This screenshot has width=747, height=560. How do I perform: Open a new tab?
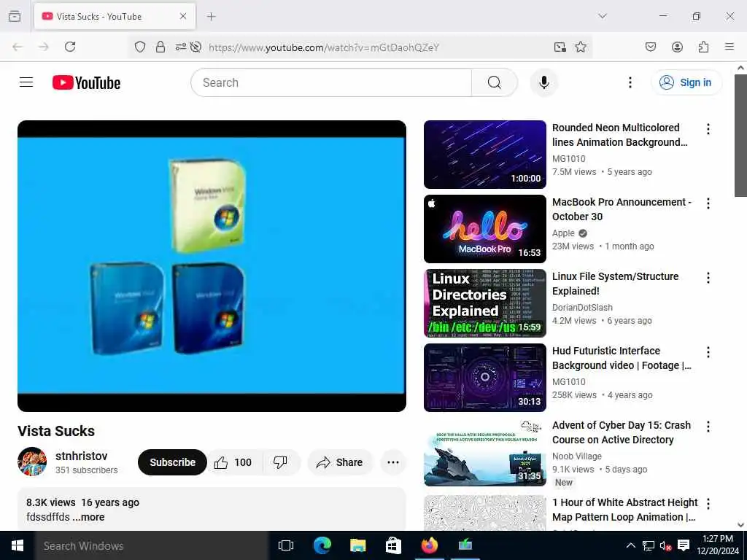211,16
